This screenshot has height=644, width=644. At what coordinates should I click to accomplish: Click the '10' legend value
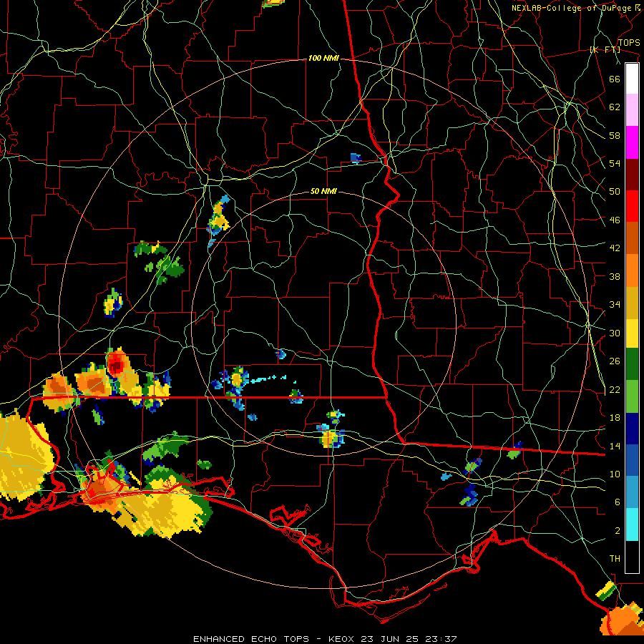coord(615,474)
